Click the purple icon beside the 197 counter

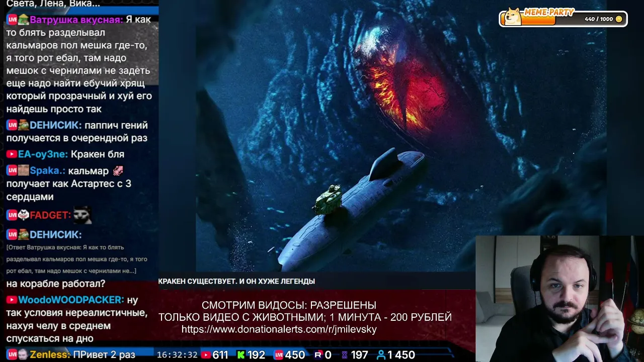[345, 355]
